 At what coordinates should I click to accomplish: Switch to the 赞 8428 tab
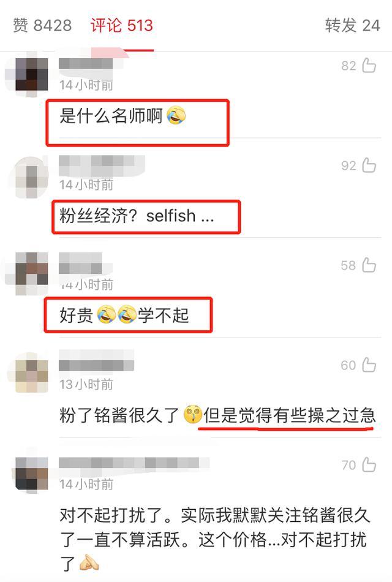42,25
